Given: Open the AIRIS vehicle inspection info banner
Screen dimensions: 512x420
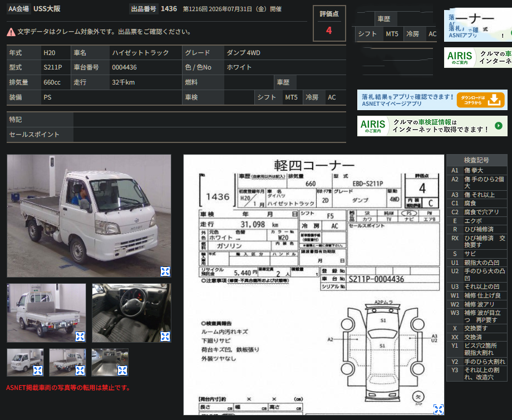Looking at the screenshot, I should pos(432,126).
